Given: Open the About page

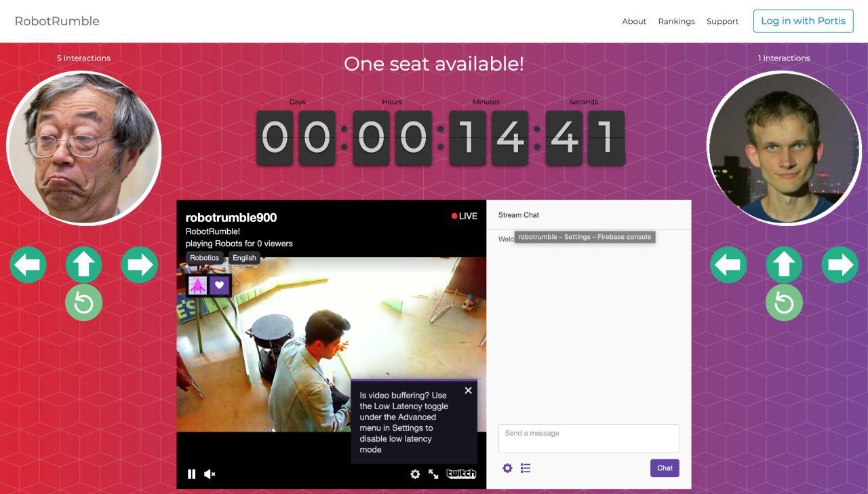Looking at the screenshot, I should pyautogui.click(x=634, y=21).
